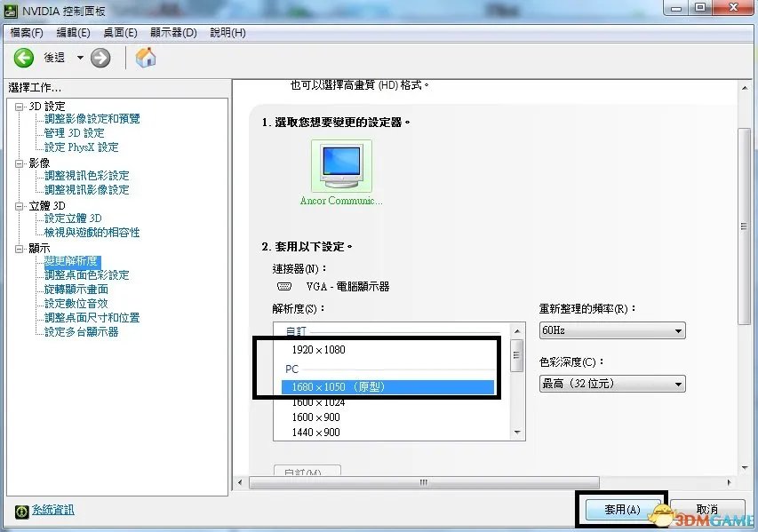Select the Ancor Communications monitor icon
The width and height of the screenshot is (758, 532).
pos(341,165)
